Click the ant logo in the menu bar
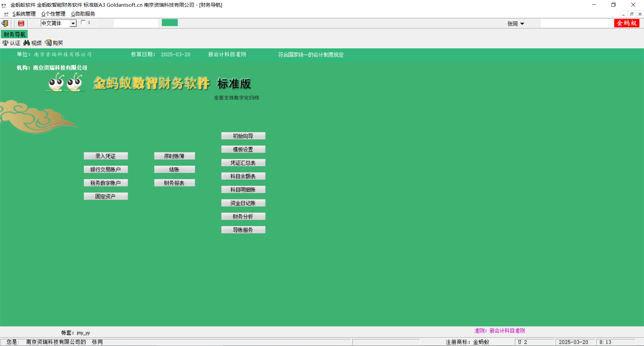This screenshot has height=346, width=644. 6,14
